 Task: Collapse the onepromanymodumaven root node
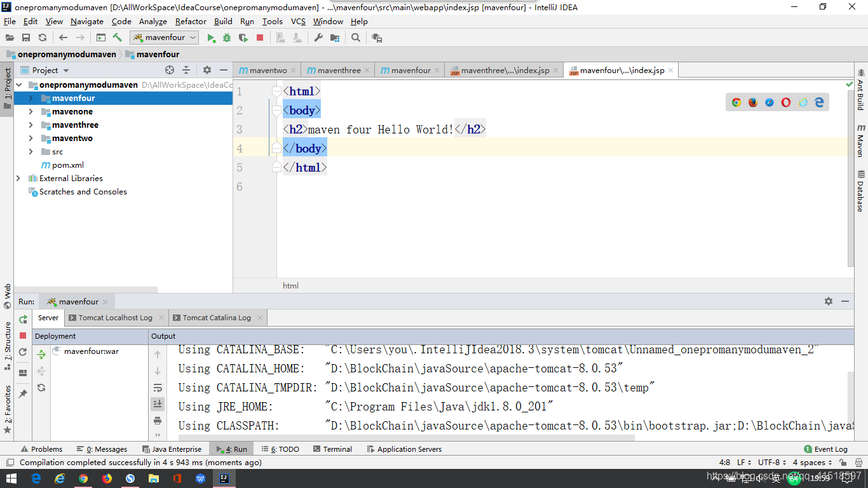(x=18, y=85)
